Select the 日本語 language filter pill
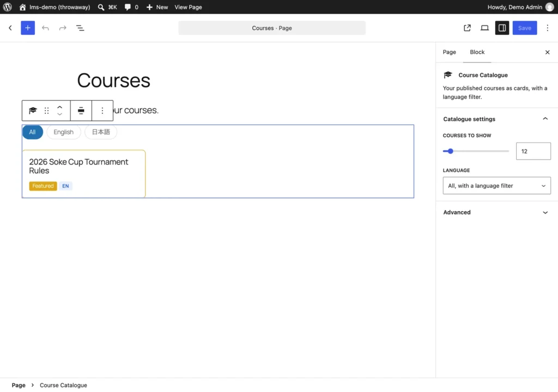This screenshot has height=392, width=558. click(101, 132)
